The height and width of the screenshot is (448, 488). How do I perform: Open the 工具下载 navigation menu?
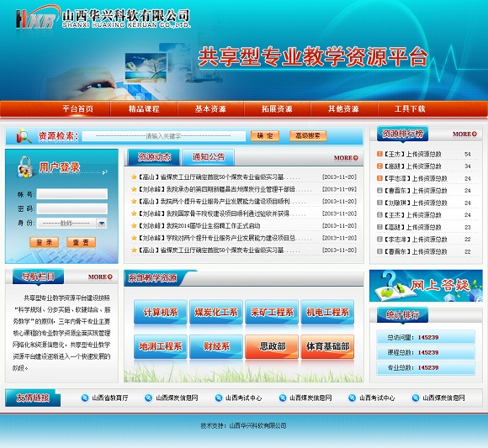coord(410,109)
